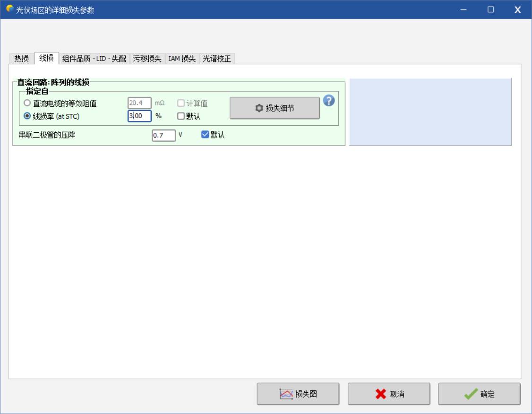
Task: Click the blue question mark help icon
Action: (x=329, y=101)
